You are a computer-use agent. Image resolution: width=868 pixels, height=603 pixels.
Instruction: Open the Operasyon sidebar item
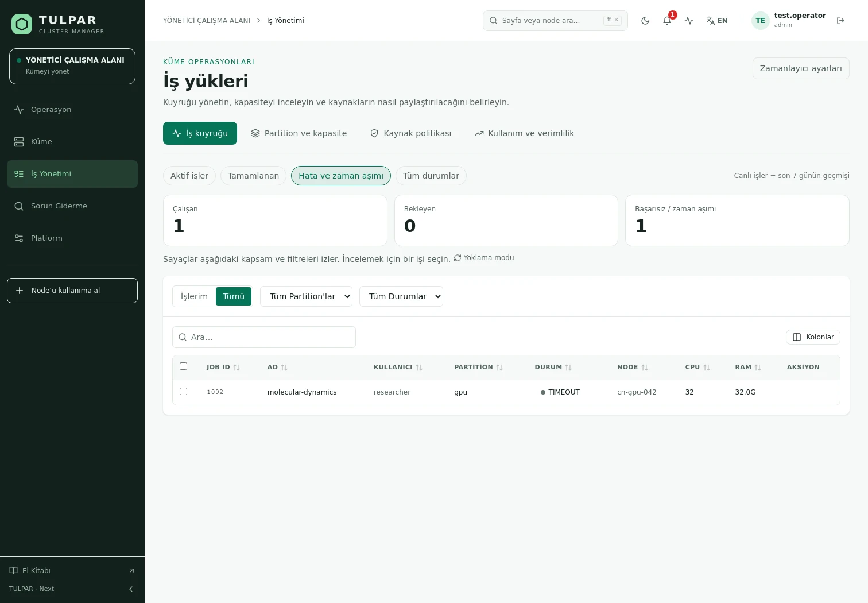coord(72,110)
